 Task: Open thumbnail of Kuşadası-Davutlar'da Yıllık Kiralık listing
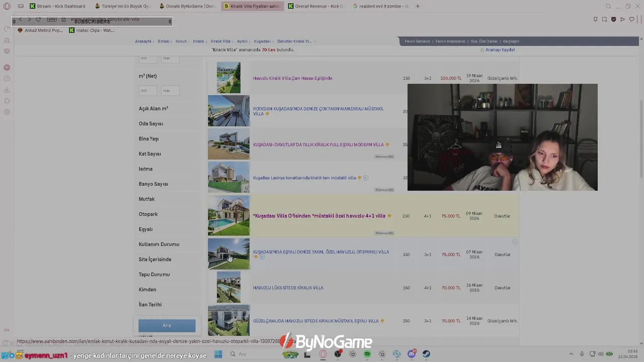point(228,144)
